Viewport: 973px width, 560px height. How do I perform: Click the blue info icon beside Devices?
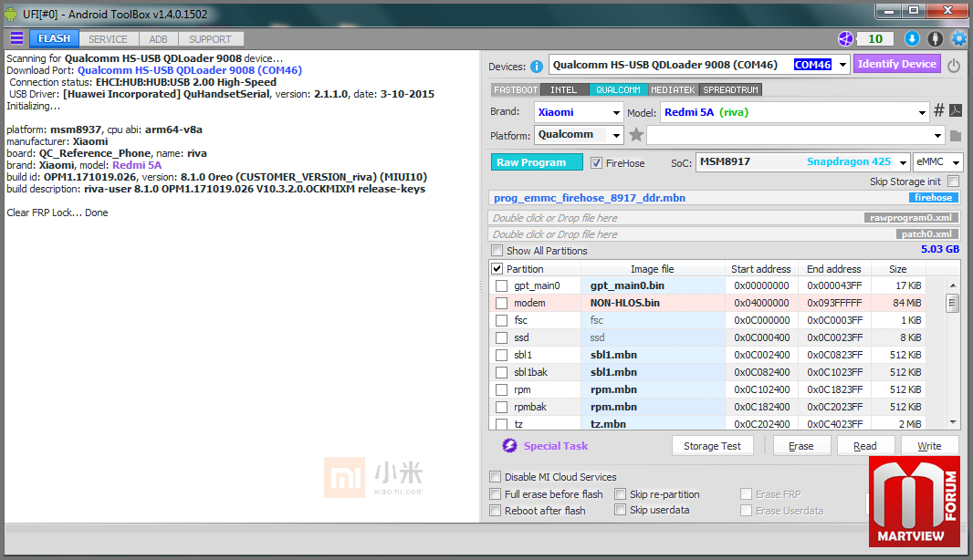click(x=537, y=66)
